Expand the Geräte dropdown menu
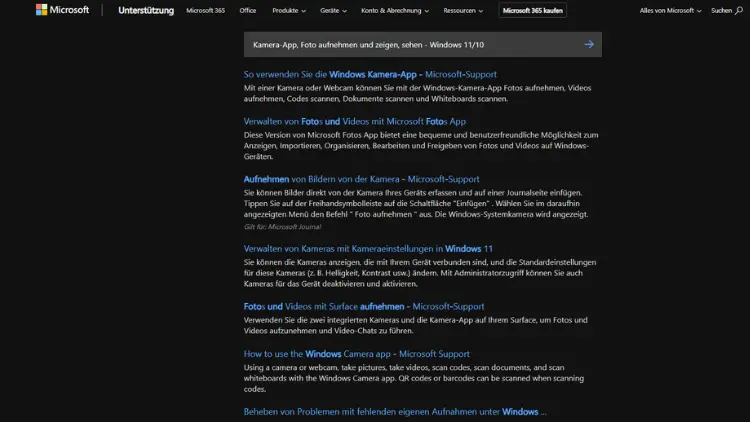The image size is (750, 422). click(x=333, y=11)
